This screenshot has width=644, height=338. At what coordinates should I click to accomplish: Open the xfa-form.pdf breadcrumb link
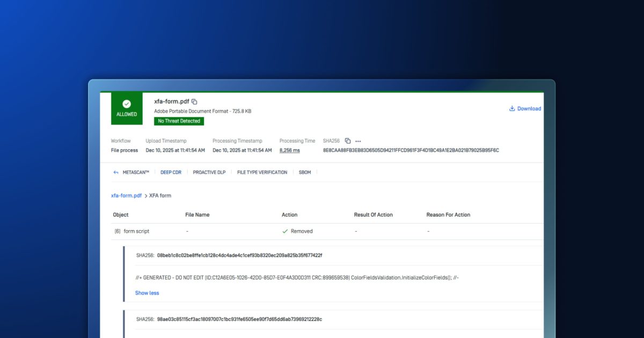126,196
